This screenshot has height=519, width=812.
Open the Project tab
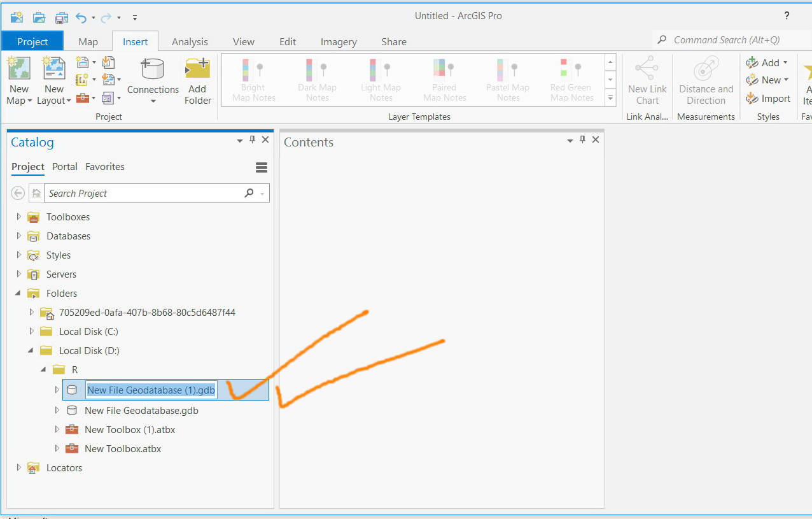click(32, 41)
